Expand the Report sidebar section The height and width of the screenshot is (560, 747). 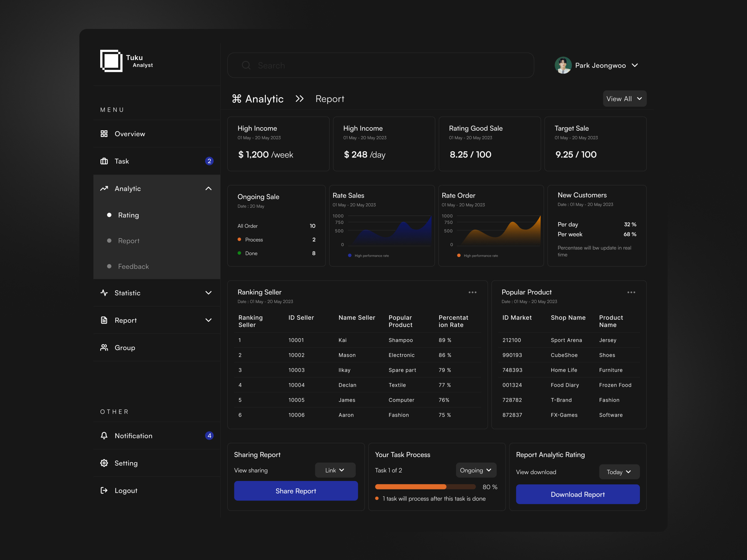208,320
